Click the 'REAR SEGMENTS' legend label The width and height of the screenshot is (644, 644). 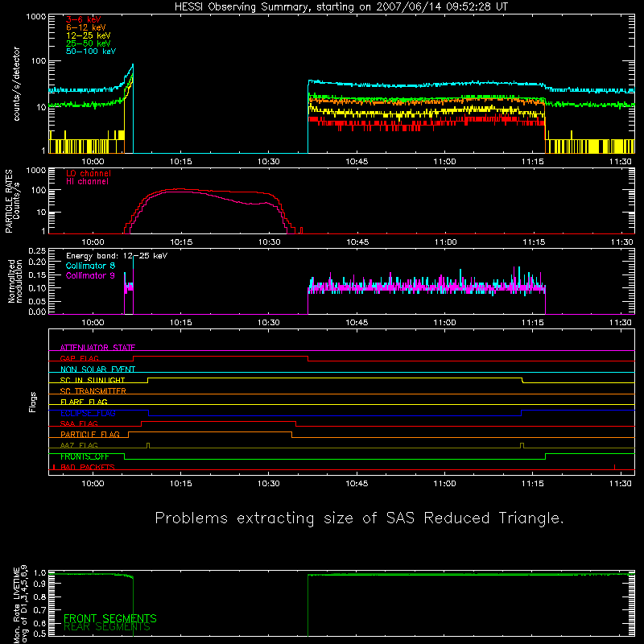tap(107, 627)
